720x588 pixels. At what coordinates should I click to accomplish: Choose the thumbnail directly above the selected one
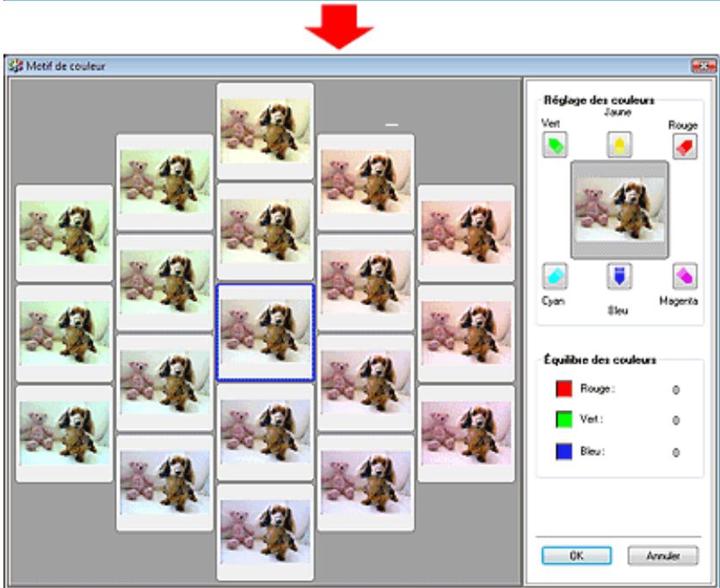click(266, 232)
